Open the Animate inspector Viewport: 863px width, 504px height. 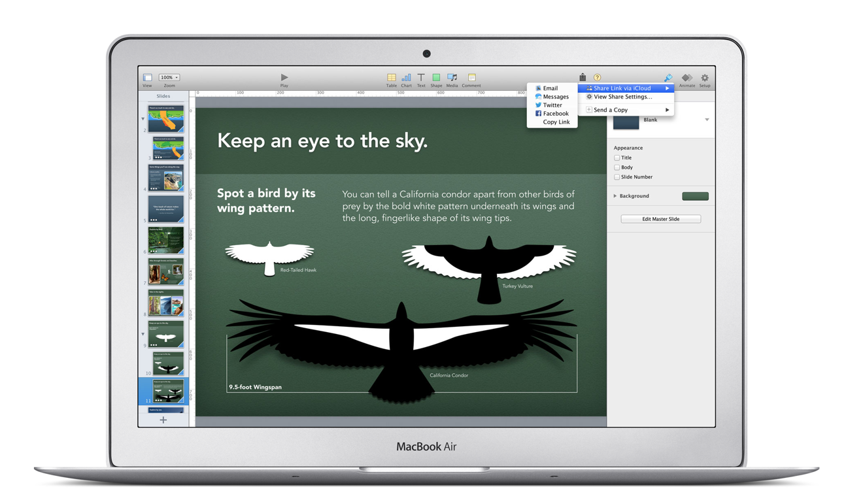[686, 78]
